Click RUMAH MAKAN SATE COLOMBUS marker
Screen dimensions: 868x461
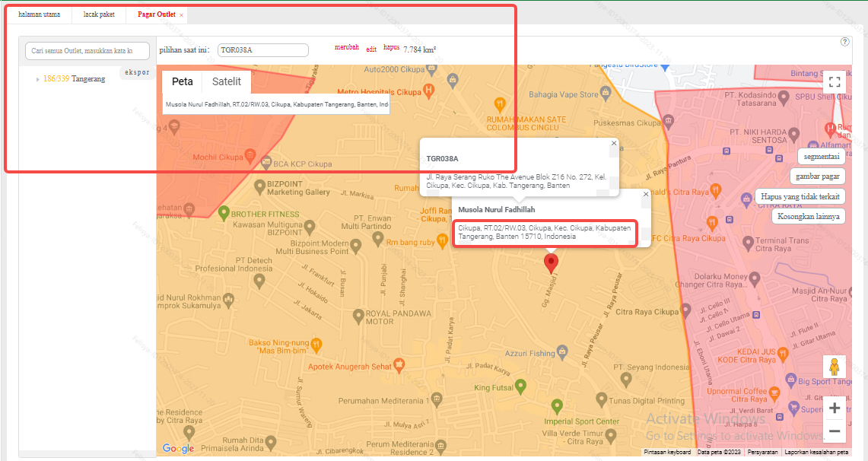[499, 104]
